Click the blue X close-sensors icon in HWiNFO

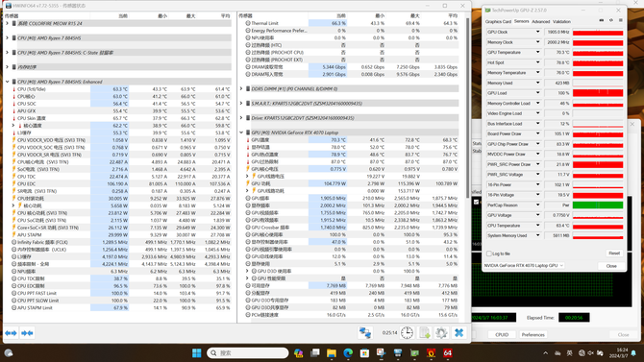click(459, 333)
